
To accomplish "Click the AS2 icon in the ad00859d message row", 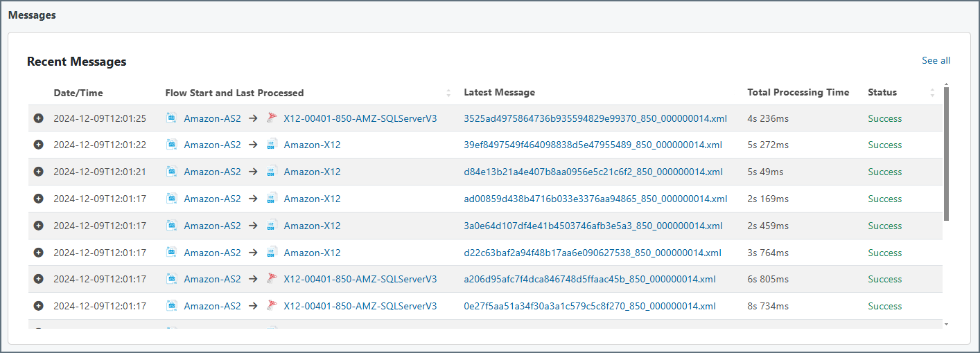I will point(172,199).
